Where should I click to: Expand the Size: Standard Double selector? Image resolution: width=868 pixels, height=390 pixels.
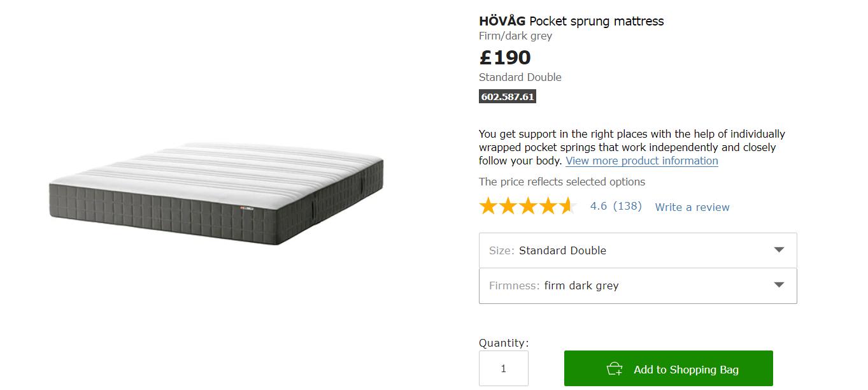coord(637,250)
